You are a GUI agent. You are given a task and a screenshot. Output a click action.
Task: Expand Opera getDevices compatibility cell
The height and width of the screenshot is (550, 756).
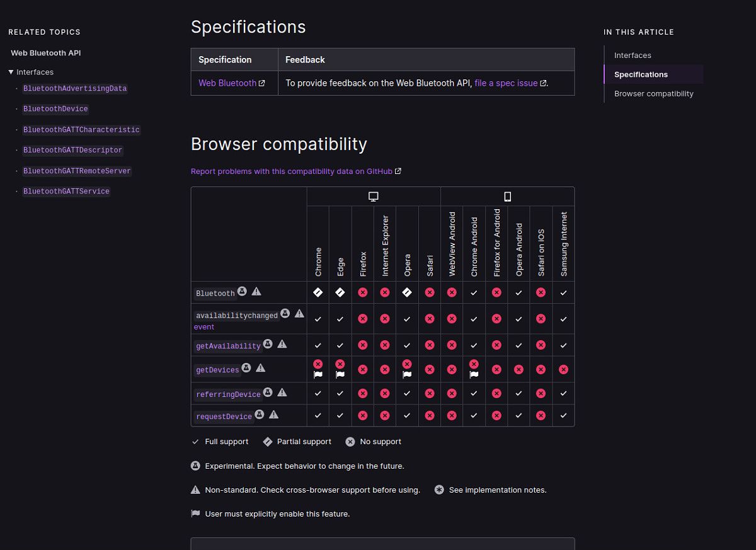[407, 369]
